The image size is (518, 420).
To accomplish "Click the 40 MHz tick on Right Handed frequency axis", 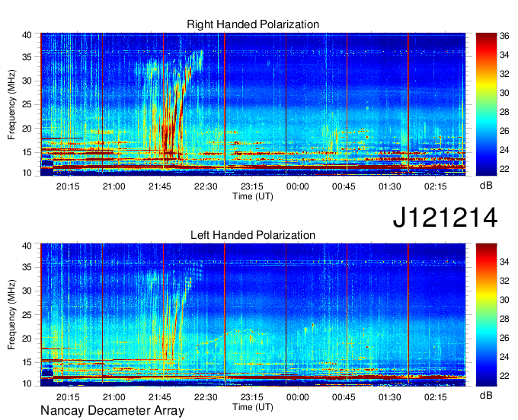I will pos(27,35).
